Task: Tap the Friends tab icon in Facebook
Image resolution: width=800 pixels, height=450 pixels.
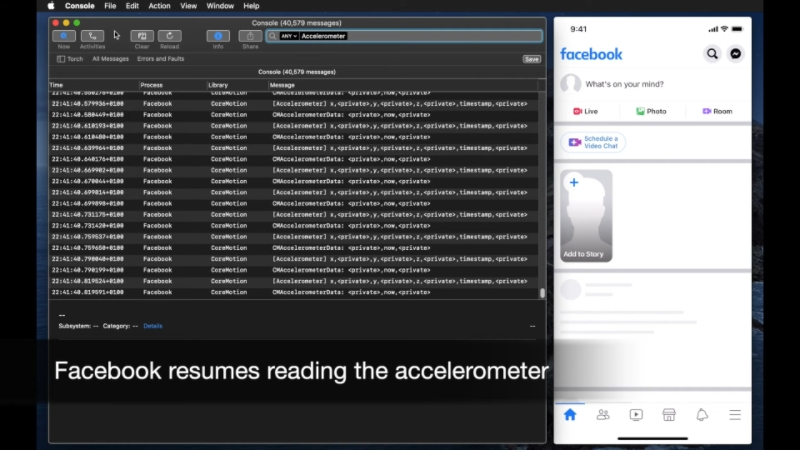Action: 603,415
